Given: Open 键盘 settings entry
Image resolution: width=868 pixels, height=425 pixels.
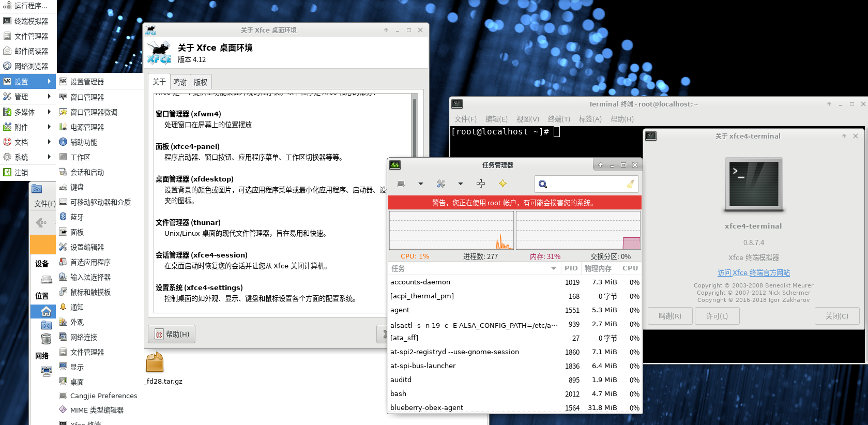Looking at the screenshot, I should [99, 187].
